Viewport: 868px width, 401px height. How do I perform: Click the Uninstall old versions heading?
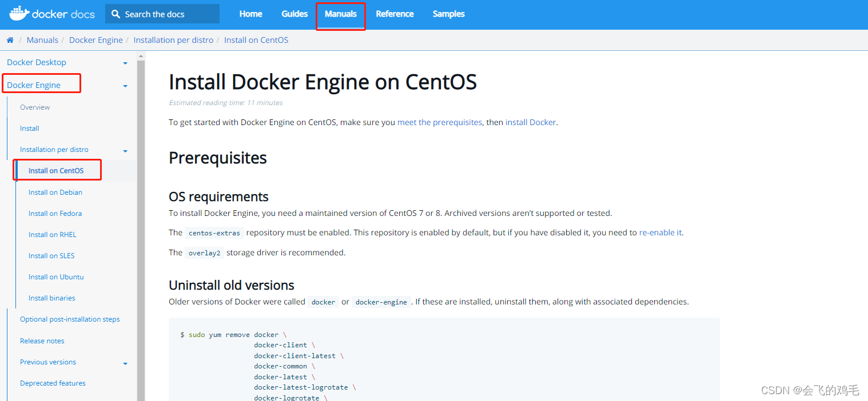232,285
